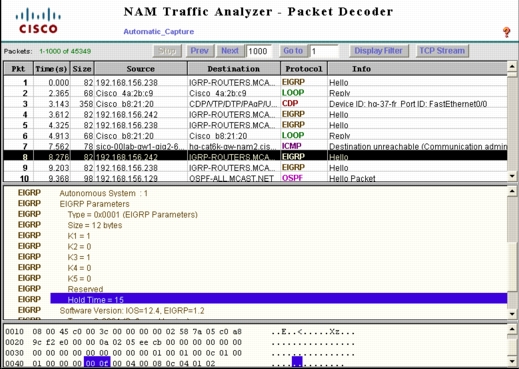Click the Protocol column header
This screenshot has width=519, height=369.
(x=304, y=69)
